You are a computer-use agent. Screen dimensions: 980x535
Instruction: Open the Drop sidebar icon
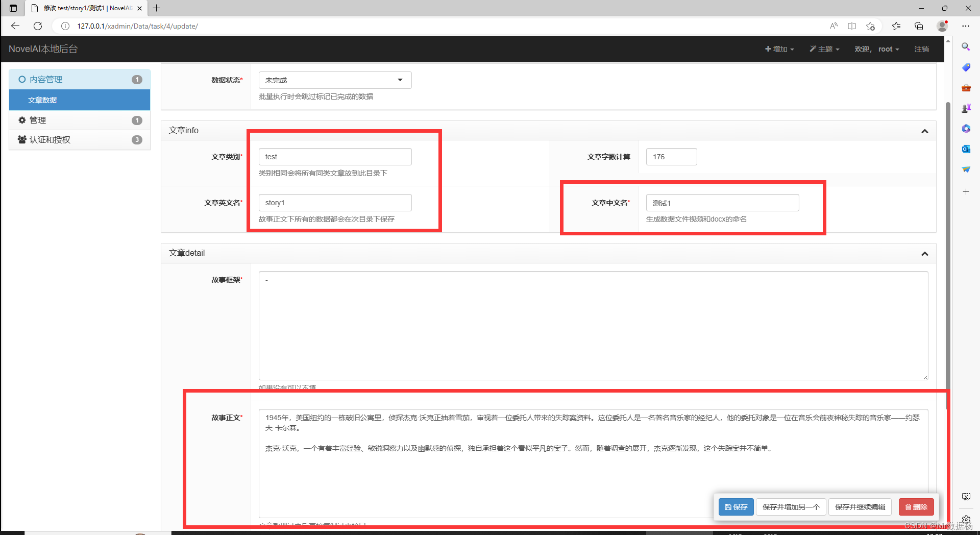(966, 169)
